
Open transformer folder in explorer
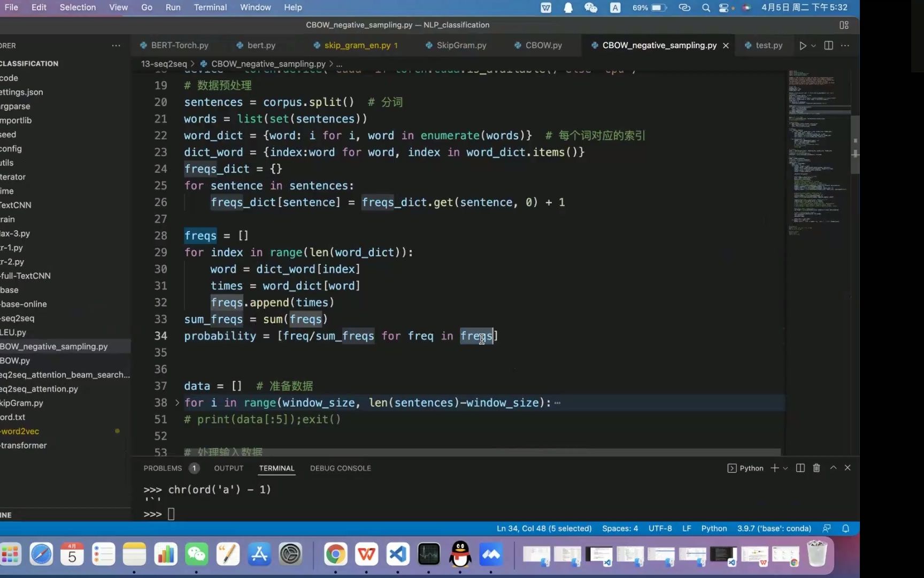[65, 445]
